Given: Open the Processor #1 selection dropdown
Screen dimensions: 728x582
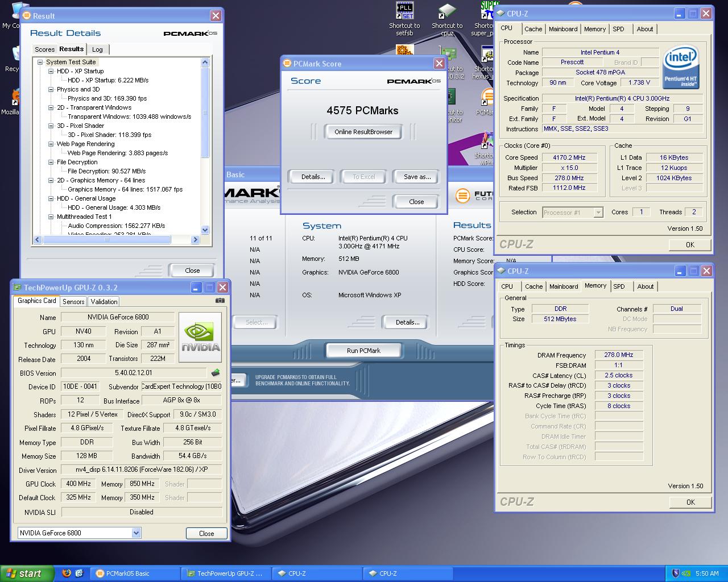Looking at the screenshot, I should point(598,213).
